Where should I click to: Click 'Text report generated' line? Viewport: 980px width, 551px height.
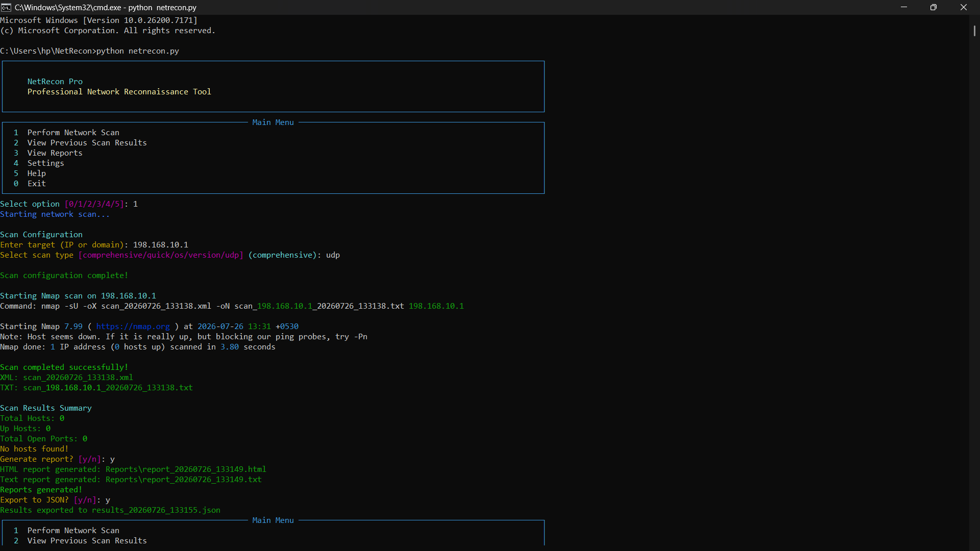[131, 480]
